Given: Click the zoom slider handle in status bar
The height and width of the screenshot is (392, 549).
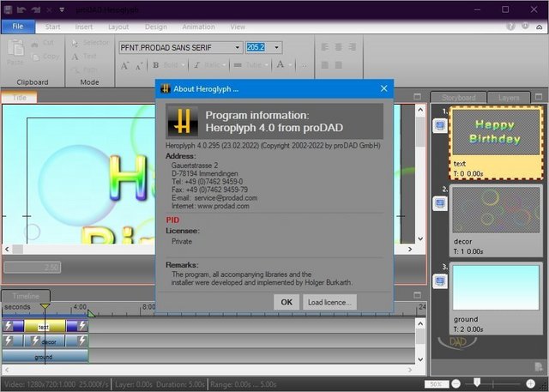Looking at the screenshot, I should coord(477,383).
